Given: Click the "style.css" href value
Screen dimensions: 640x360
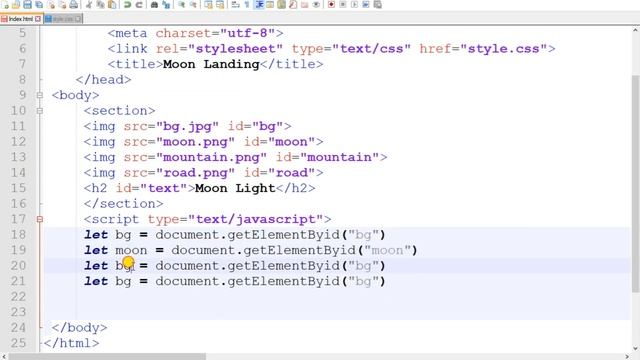Looking at the screenshot, I should [503, 49].
